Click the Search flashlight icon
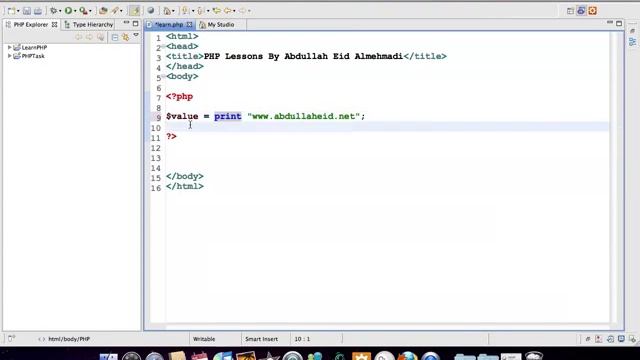 click(115, 11)
